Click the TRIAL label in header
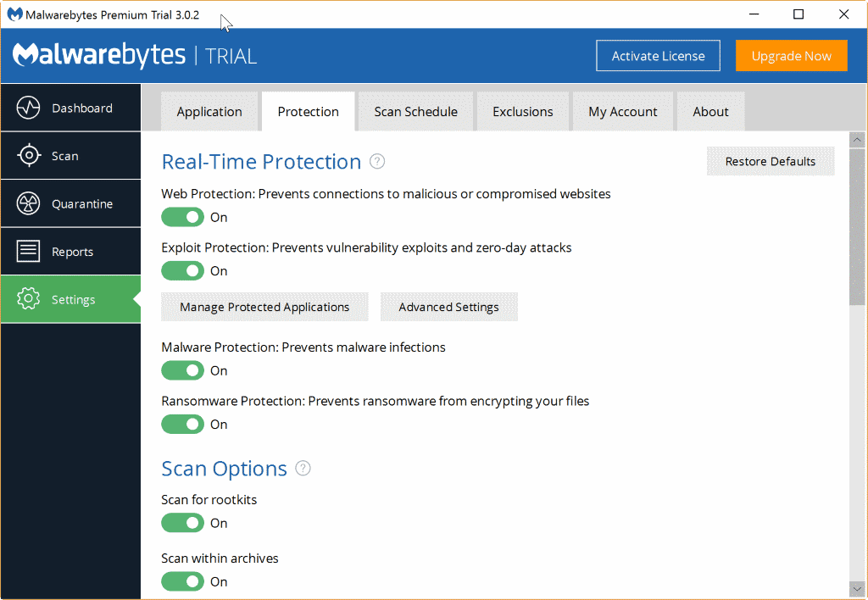 231,56
